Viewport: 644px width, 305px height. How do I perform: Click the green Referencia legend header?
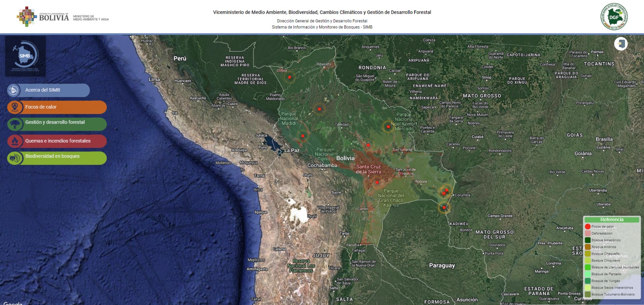coord(612,220)
